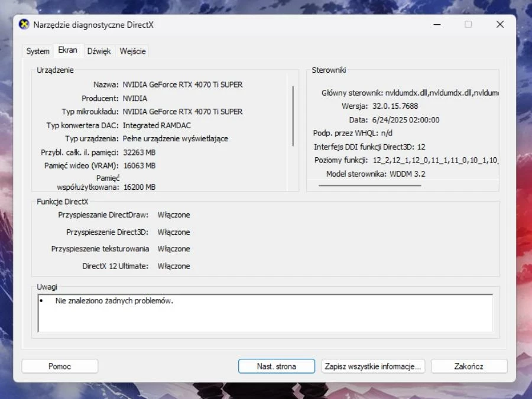Click the Nast. strona button
532x399 pixels.
[x=277, y=366]
